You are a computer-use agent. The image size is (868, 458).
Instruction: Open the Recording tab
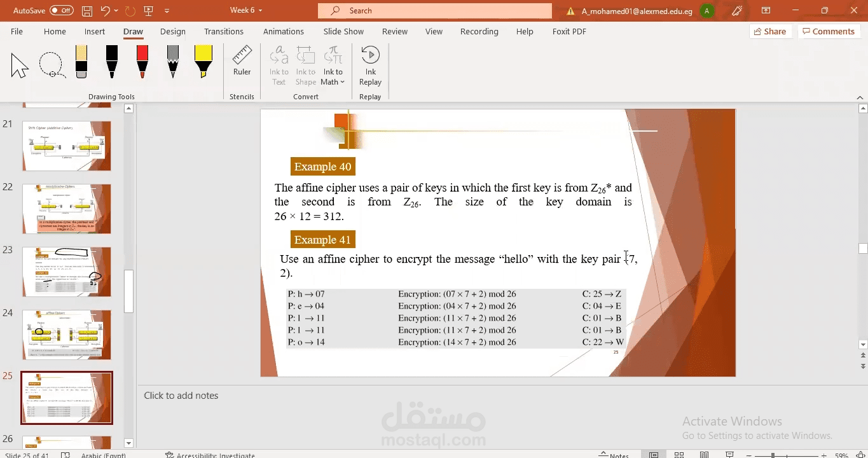[479, 31]
